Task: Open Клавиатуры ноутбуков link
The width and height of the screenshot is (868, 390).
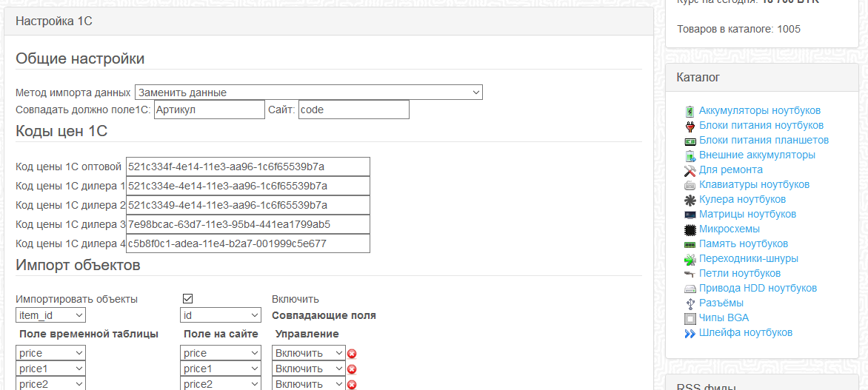Action: point(755,185)
